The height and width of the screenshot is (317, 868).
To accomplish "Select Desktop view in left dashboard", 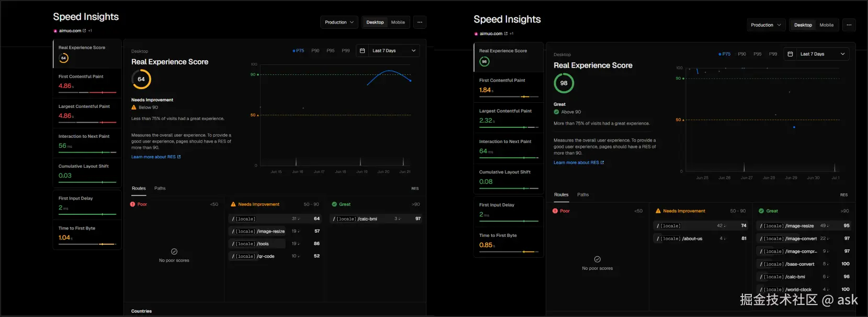I will point(375,22).
